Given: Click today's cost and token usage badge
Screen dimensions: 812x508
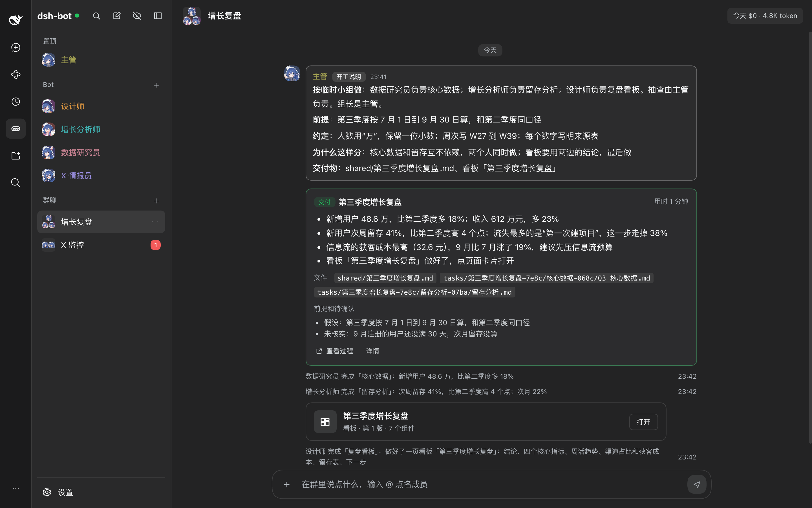Looking at the screenshot, I should click(x=765, y=16).
